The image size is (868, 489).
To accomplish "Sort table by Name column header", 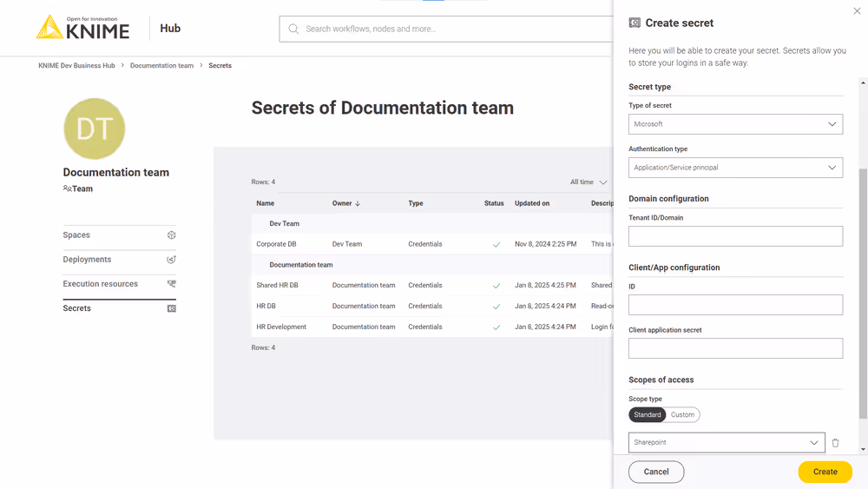I will coord(265,203).
